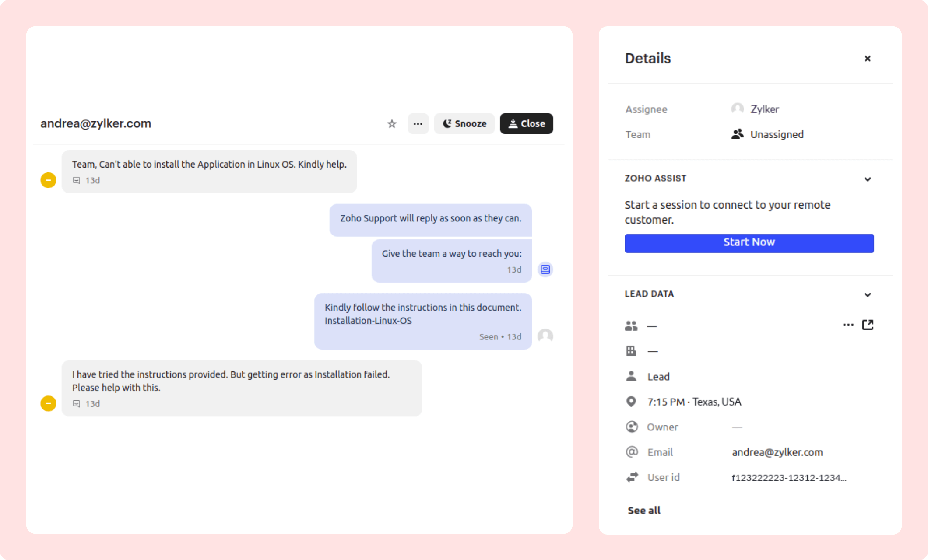The width and height of the screenshot is (928, 560).
Task: Click the Details panel heading
Action: tap(647, 58)
